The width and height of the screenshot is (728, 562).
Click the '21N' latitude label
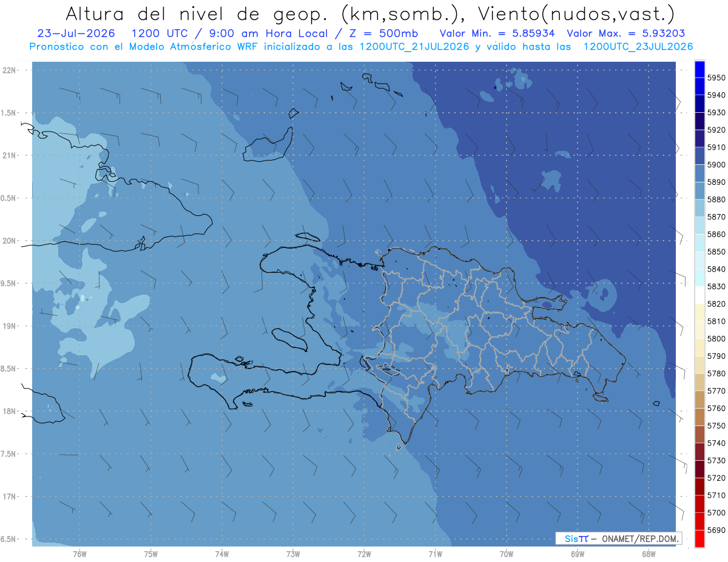[x=8, y=155]
